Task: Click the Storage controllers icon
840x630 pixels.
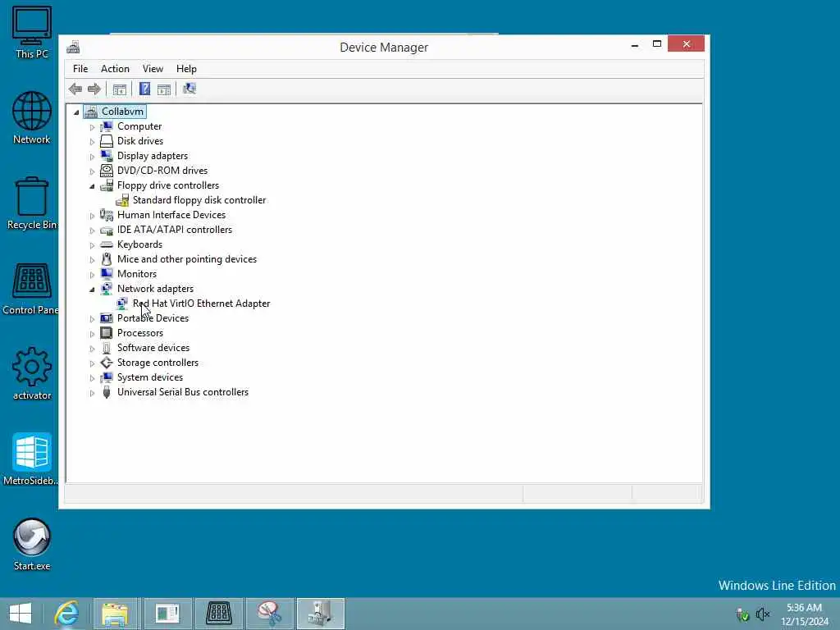Action: click(107, 363)
